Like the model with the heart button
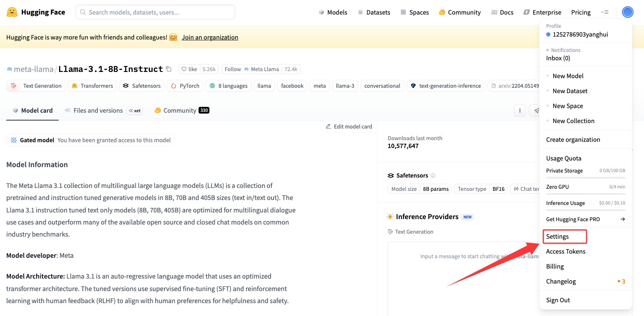The image size is (644, 316). 189,69
